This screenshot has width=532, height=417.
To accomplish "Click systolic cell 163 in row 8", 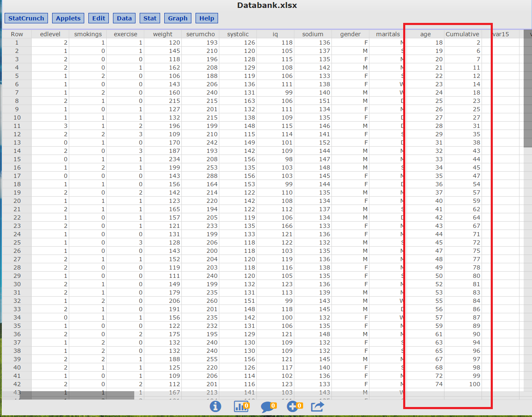I will click(238, 101).
